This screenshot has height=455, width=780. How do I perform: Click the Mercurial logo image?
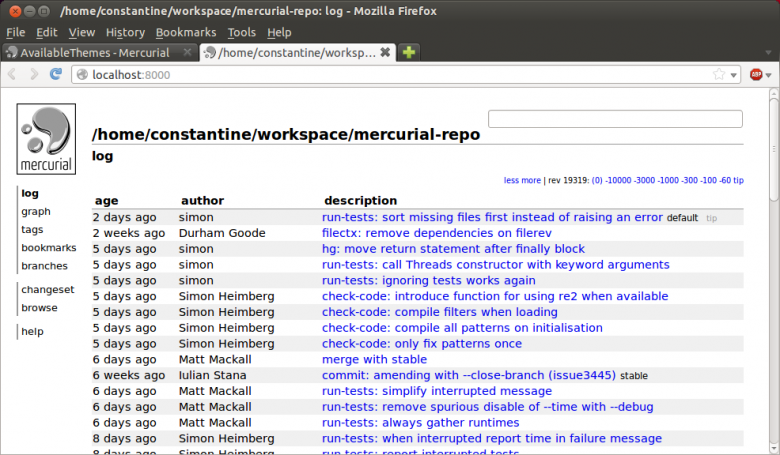(x=46, y=139)
